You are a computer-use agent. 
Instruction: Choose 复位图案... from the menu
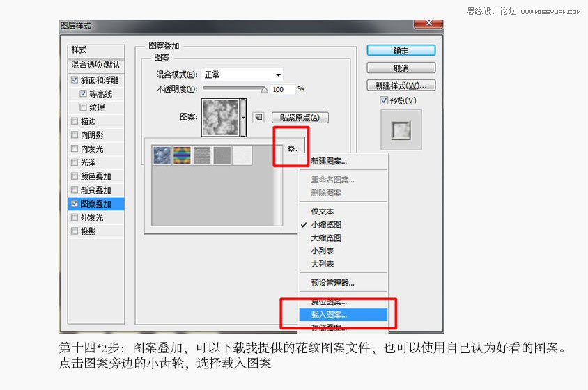(343, 302)
